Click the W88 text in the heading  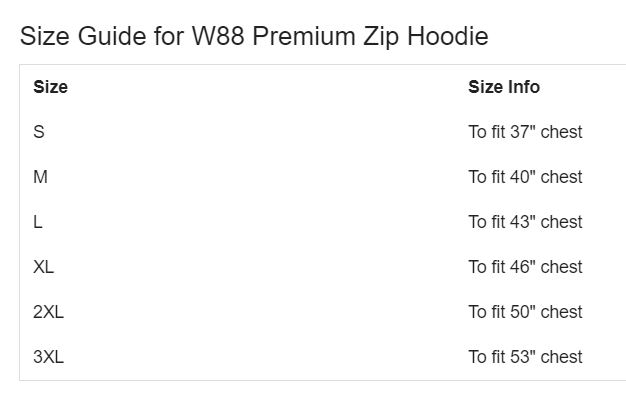tap(218, 36)
